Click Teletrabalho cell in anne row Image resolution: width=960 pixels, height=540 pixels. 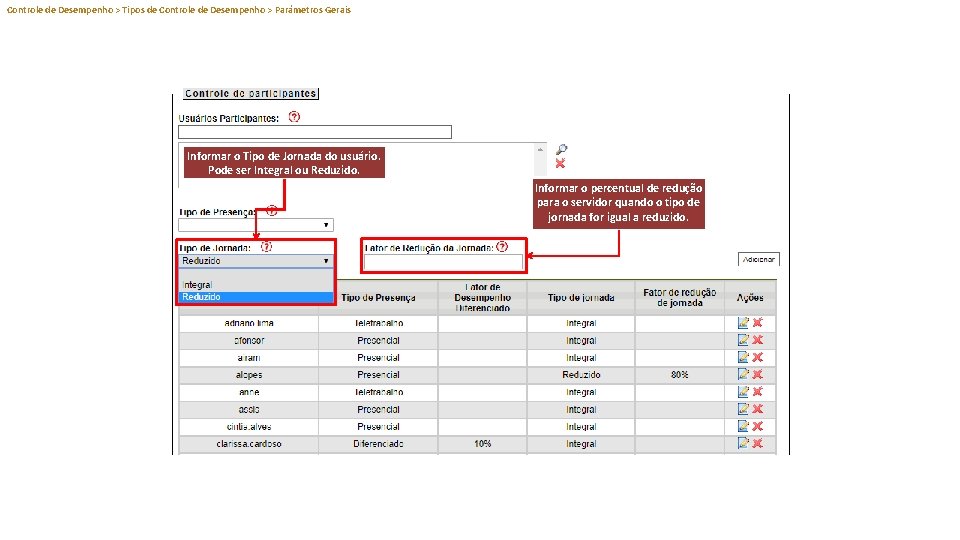pos(378,392)
